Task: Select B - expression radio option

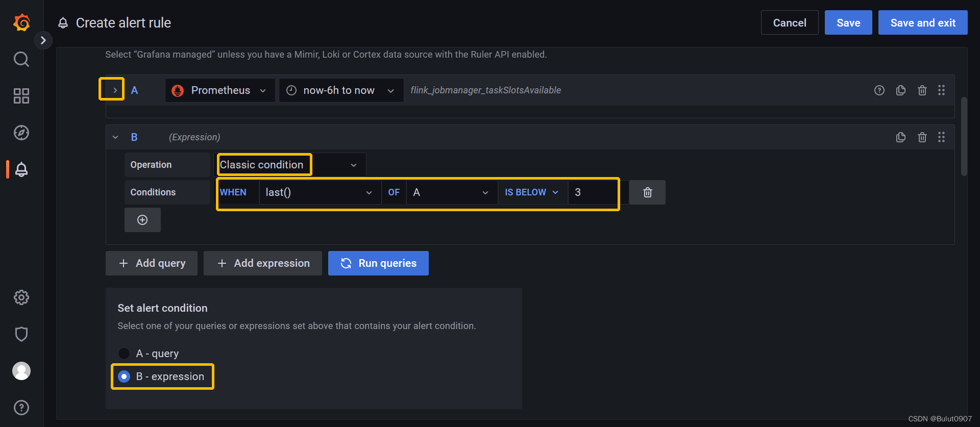Action: (124, 376)
